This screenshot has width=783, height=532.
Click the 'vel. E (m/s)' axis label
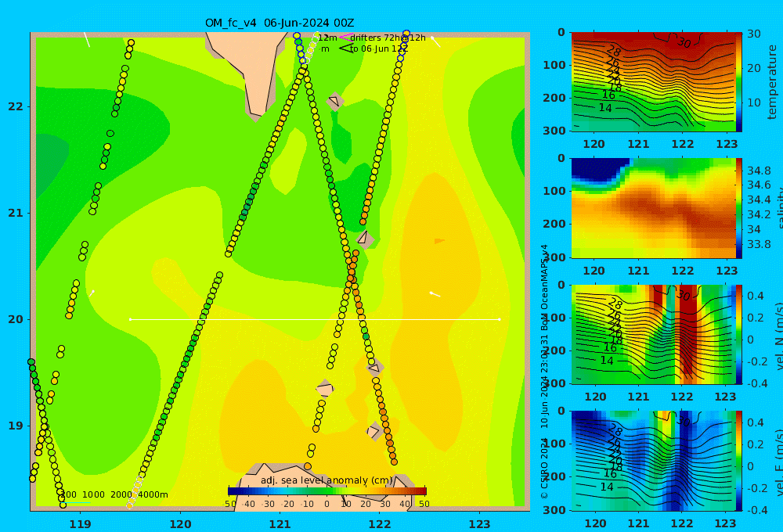coord(778,462)
